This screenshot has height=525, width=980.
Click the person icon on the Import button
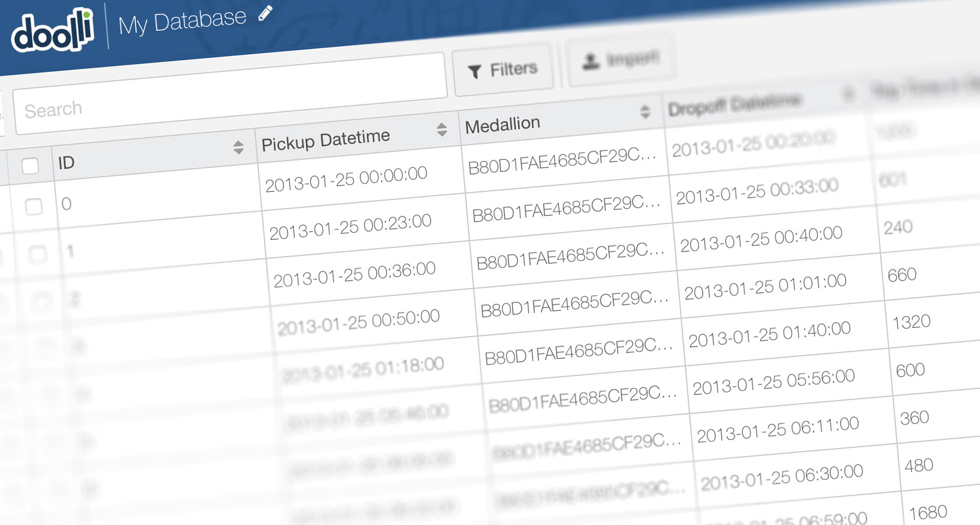tap(589, 60)
